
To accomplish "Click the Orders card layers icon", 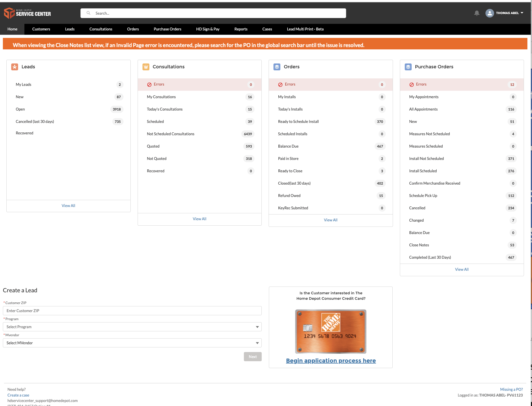I will (x=277, y=67).
